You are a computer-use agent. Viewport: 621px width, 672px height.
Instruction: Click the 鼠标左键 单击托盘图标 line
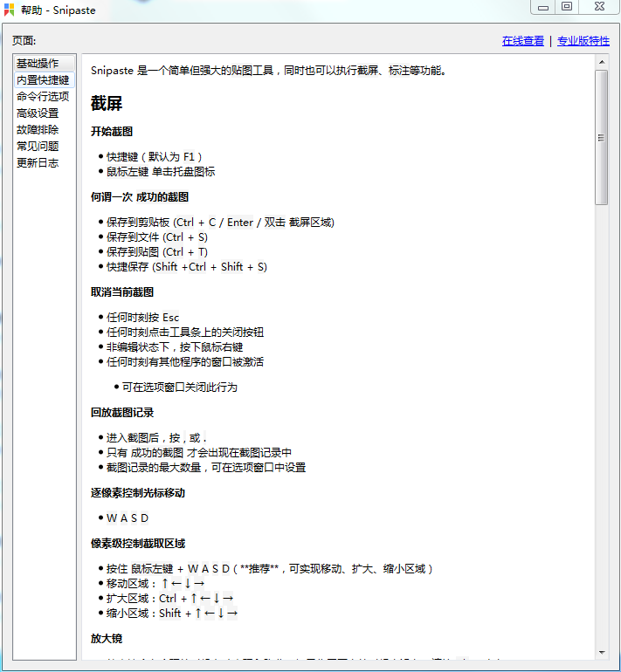161,172
